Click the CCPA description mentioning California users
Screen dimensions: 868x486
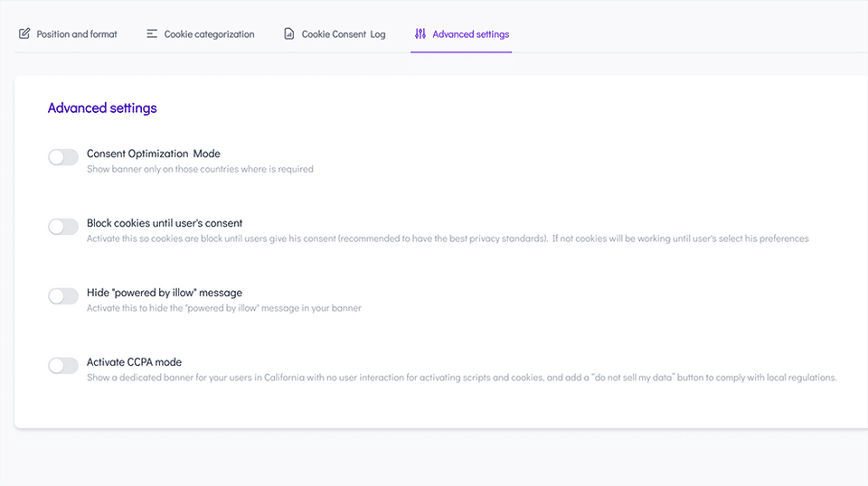coord(461,378)
